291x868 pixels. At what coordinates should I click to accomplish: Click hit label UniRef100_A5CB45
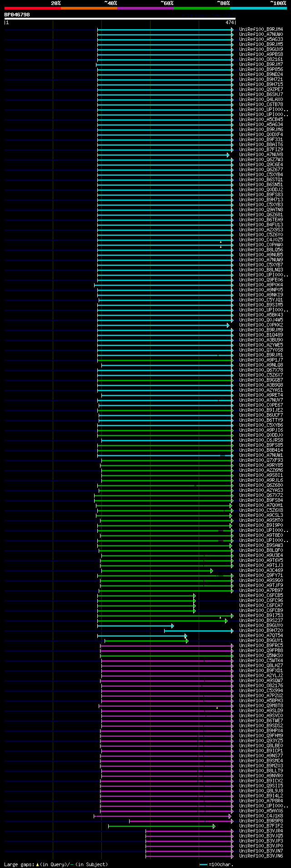click(261, 120)
